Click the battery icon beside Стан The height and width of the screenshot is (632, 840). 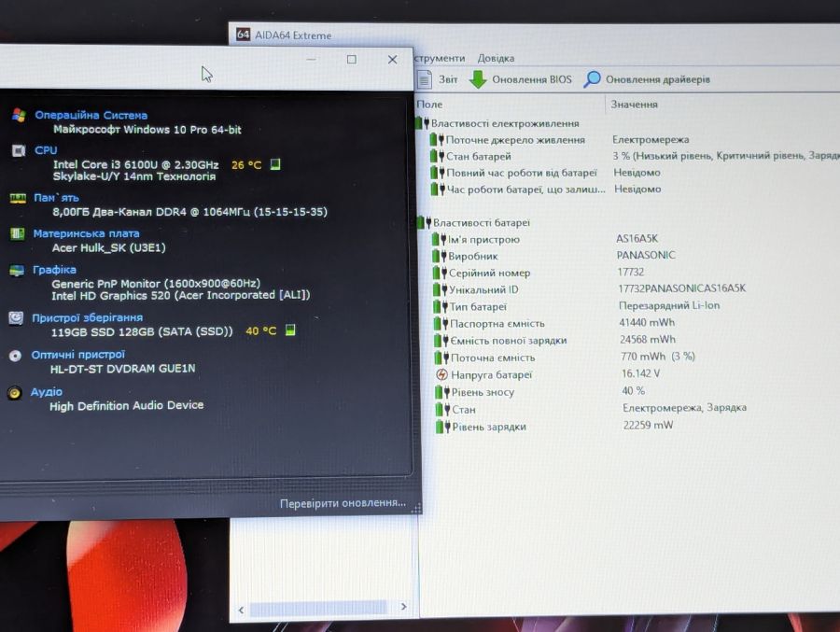[x=443, y=410]
